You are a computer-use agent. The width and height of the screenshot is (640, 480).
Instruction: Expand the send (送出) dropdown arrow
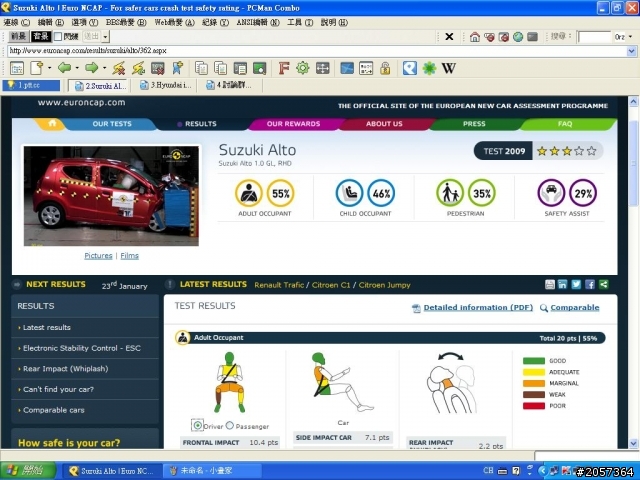click(x=106, y=37)
